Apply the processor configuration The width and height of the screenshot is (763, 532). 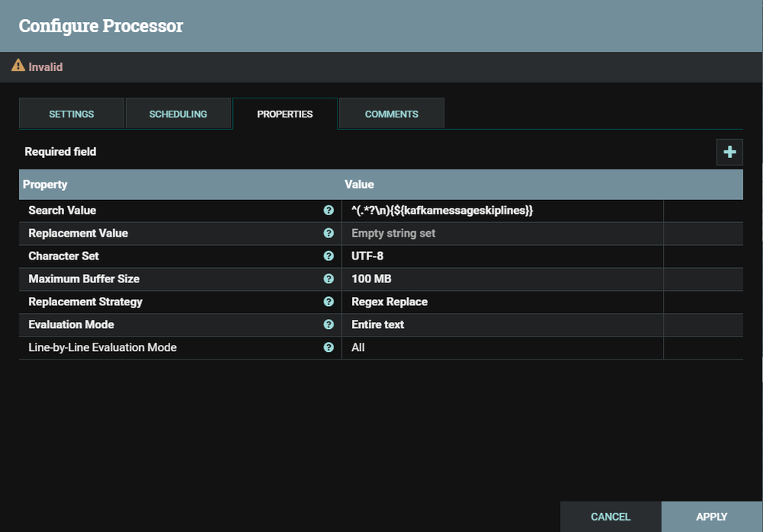[x=711, y=517]
